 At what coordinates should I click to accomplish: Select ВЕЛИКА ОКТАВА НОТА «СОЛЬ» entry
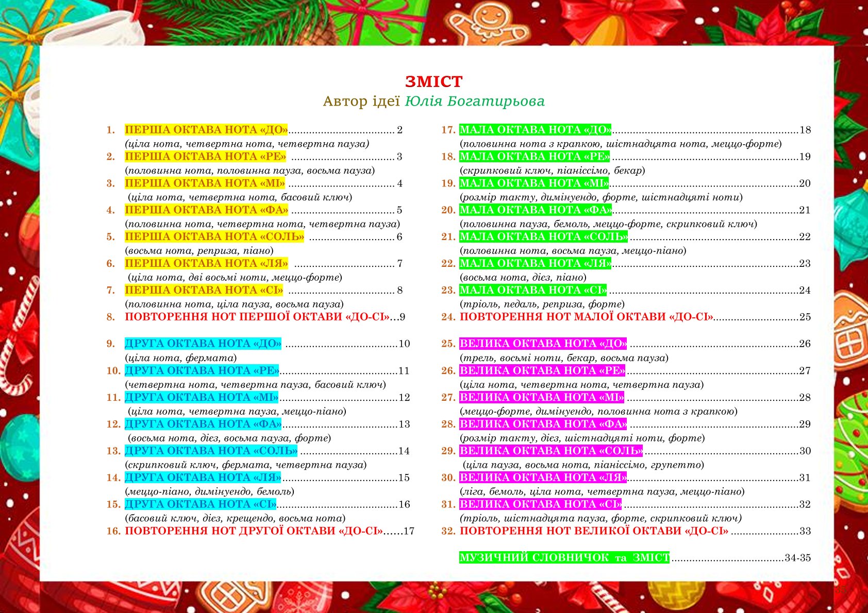tap(551, 451)
